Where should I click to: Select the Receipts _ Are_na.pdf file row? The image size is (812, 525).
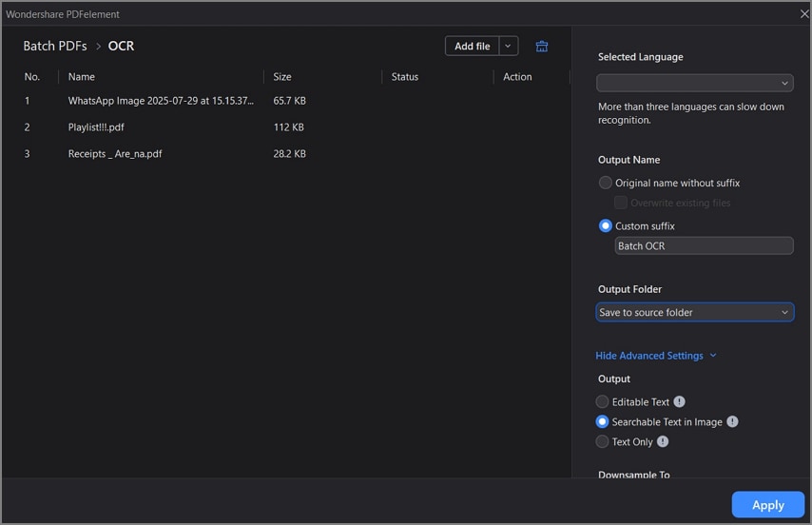(285, 154)
